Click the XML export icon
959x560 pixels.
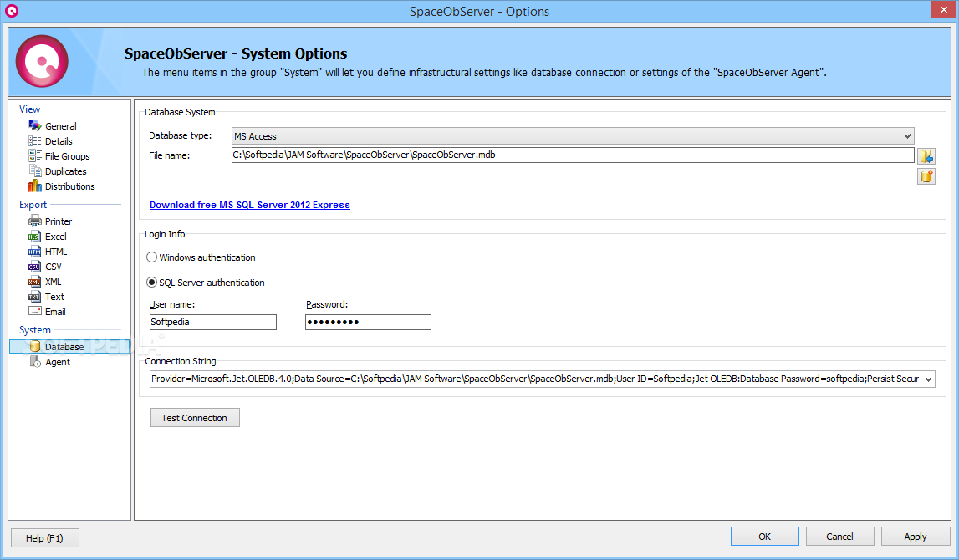35,282
